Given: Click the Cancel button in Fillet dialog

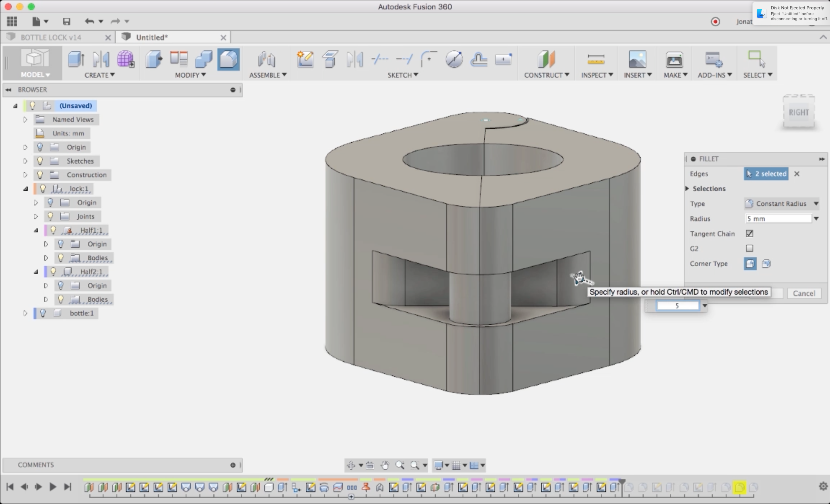Looking at the screenshot, I should click(x=804, y=293).
